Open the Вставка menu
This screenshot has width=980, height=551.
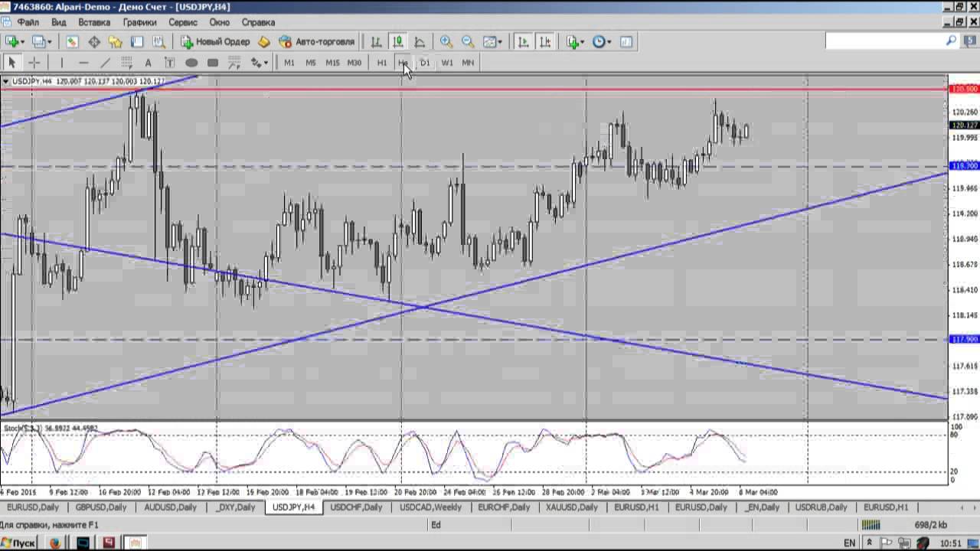[x=94, y=22]
